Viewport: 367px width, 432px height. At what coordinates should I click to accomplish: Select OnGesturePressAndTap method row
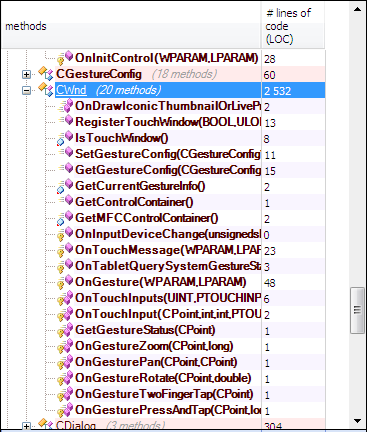pyautogui.click(x=168, y=410)
